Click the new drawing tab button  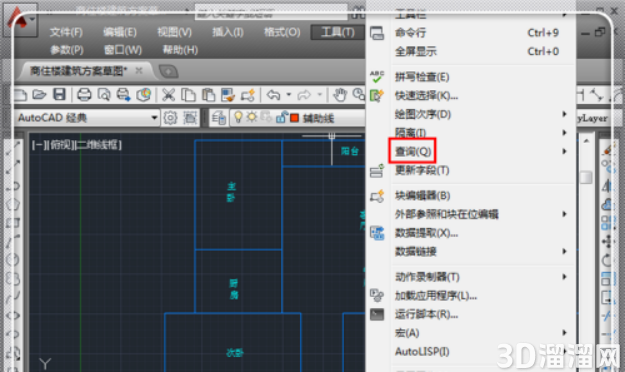pos(168,71)
